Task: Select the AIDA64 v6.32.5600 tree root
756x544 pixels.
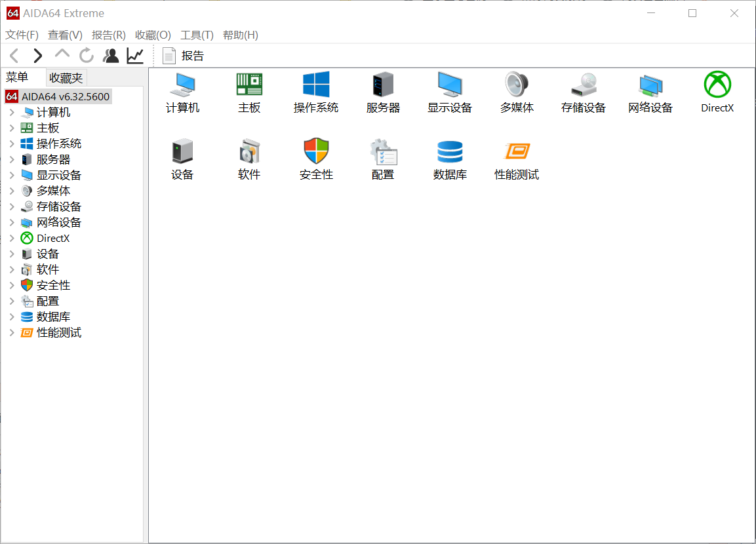Action: (x=58, y=96)
